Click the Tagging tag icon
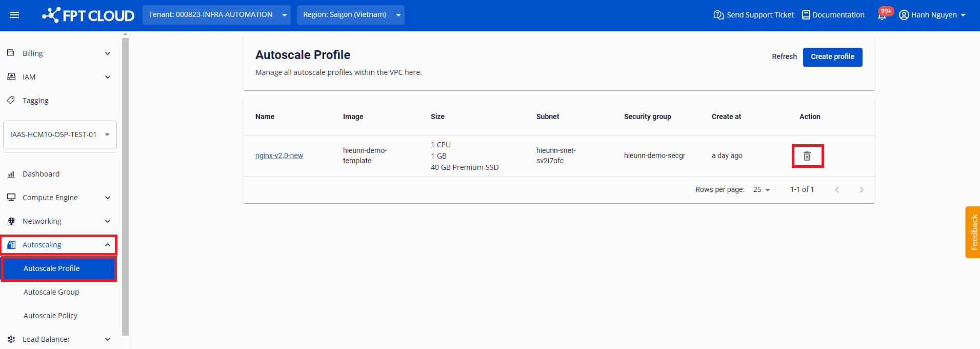The image size is (980, 349). [x=11, y=100]
